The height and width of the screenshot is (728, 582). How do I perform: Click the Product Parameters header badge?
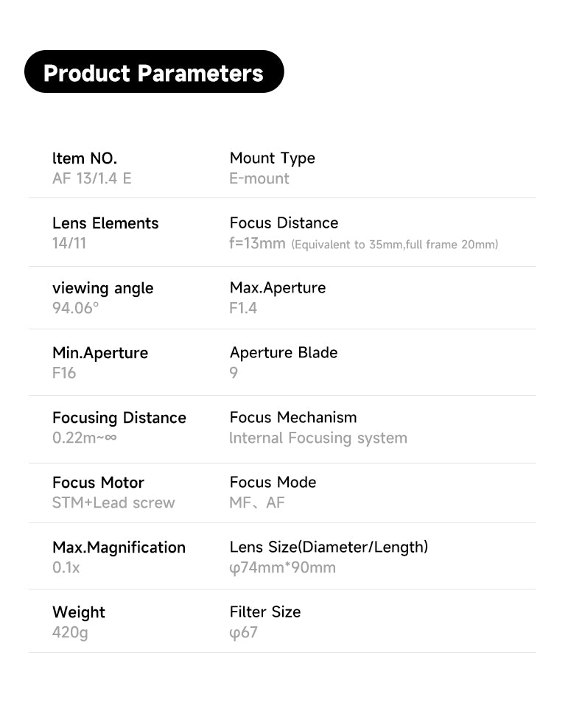pyautogui.click(x=153, y=72)
